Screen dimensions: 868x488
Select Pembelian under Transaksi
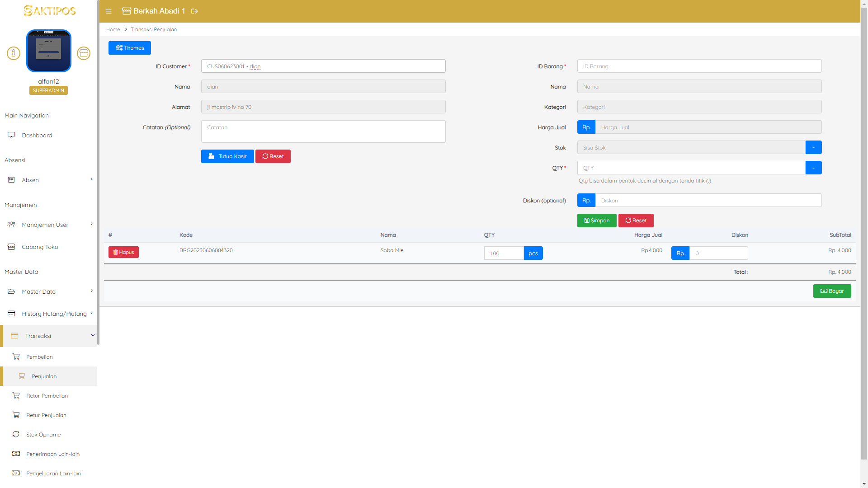pyautogui.click(x=39, y=357)
